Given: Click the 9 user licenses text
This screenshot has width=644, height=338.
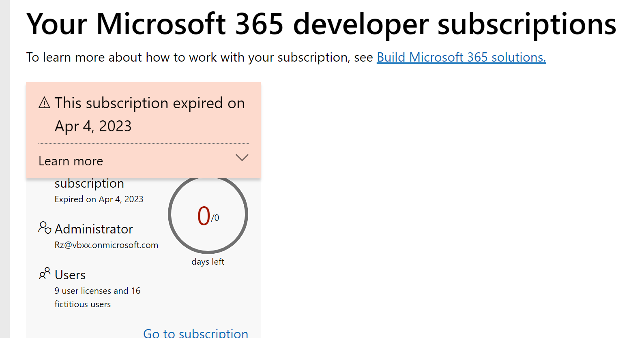Looking at the screenshot, I should click(x=97, y=291).
